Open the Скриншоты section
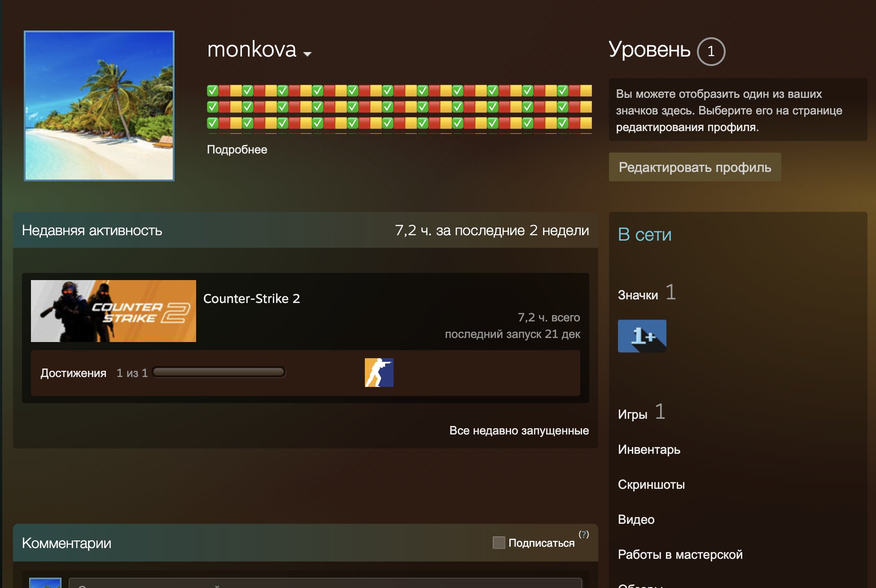876x588 pixels. click(651, 484)
